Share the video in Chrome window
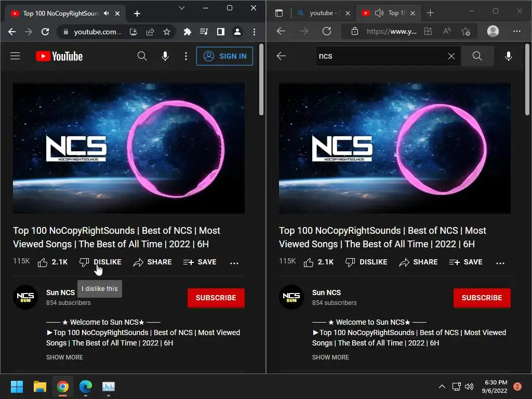Image resolution: width=532 pixels, height=399 pixels. [152, 262]
